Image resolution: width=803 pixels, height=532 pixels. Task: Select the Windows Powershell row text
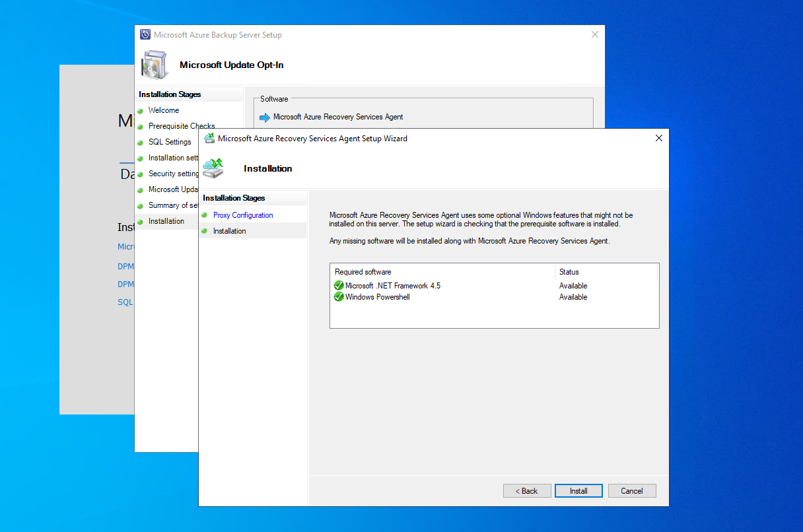pos(378,297)
